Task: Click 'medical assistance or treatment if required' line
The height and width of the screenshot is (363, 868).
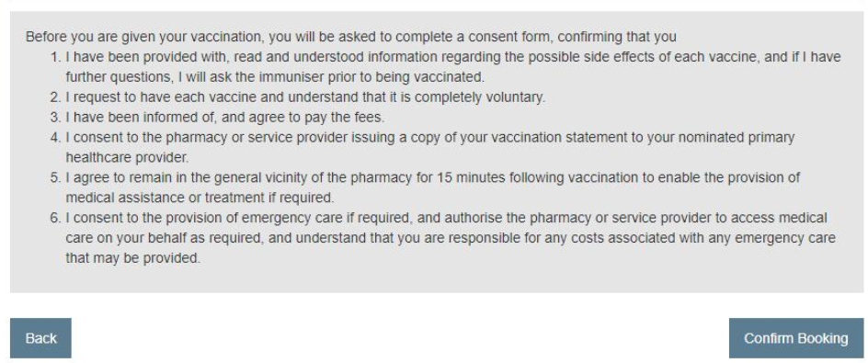Action: (200, 198)
